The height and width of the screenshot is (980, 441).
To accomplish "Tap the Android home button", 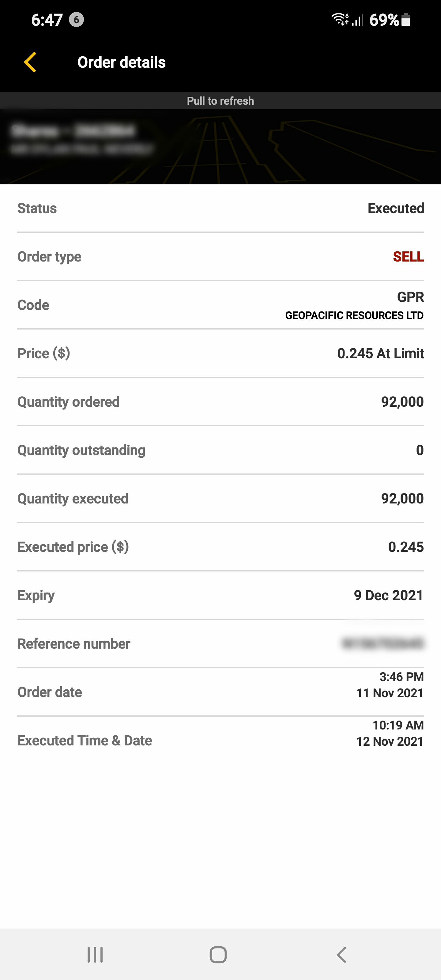I will [218, 955].
